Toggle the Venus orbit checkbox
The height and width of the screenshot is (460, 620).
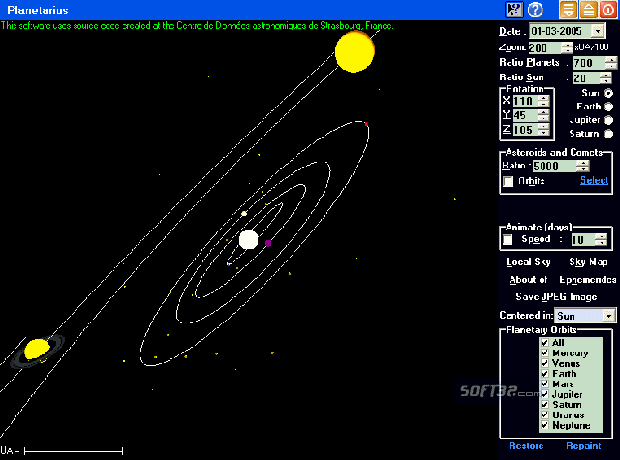(545, 363)
